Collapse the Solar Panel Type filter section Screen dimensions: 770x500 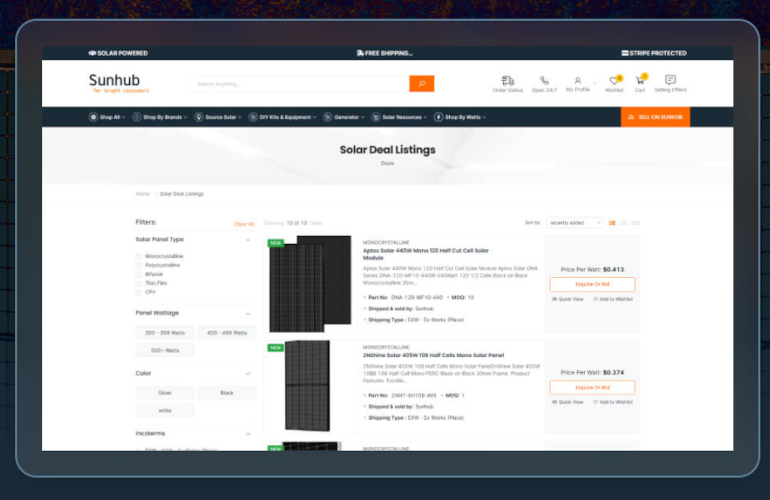pos(248,240)
